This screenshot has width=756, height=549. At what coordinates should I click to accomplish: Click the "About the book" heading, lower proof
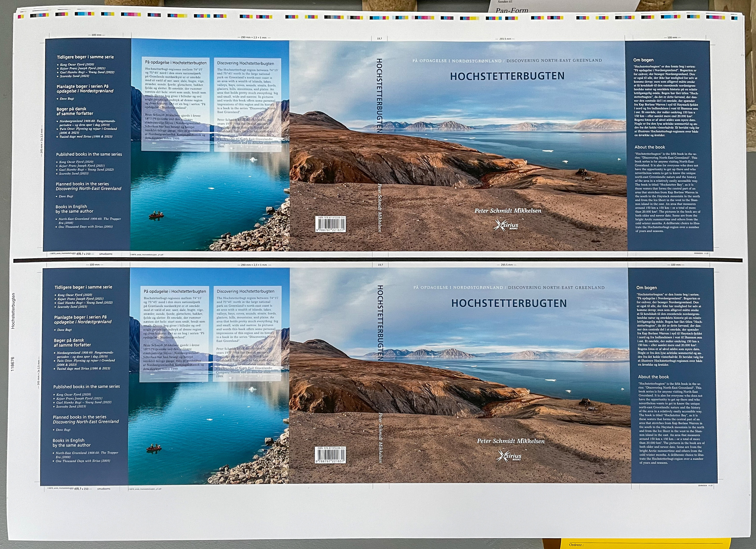653,377
